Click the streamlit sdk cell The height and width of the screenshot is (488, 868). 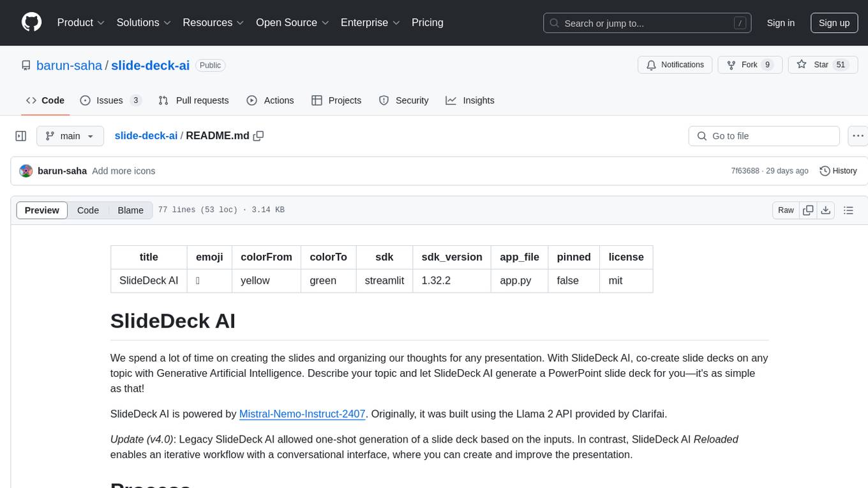pyautogui.click(x=384, y=280)
